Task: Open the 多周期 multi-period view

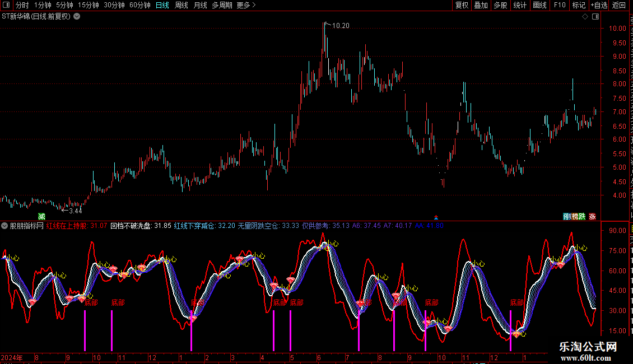Action: [x=222, y=5]
